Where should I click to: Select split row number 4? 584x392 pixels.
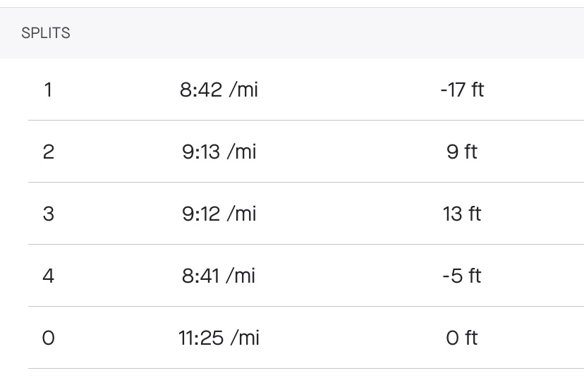[x=48, y=276]
